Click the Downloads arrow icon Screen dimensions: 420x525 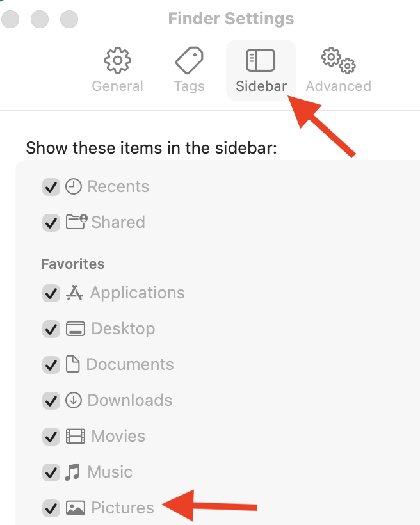point(74,400)
